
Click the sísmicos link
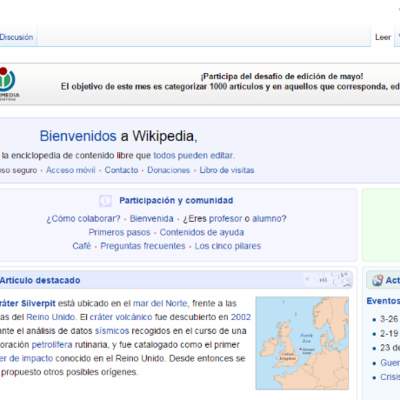tap(112, 331)
